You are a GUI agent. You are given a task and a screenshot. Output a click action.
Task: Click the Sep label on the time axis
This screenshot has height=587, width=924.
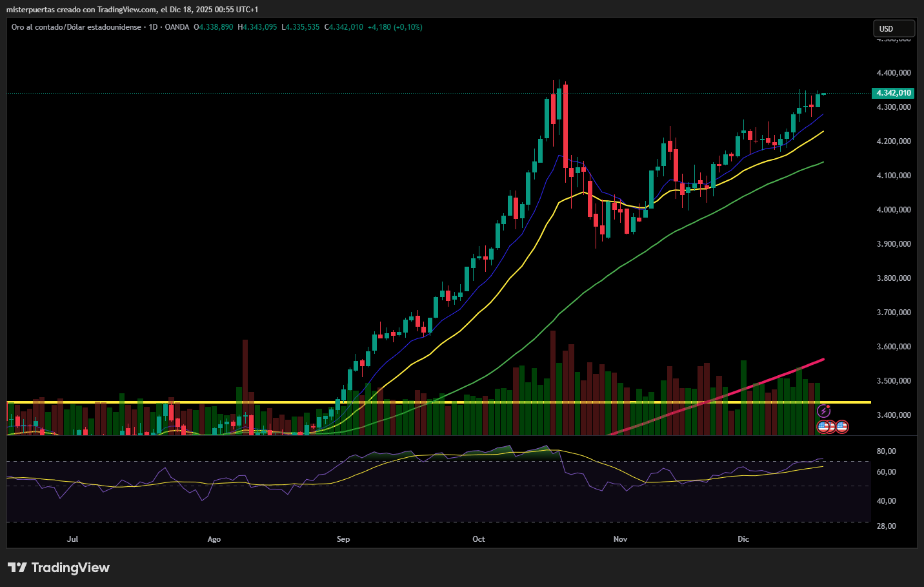pos(343,539)
